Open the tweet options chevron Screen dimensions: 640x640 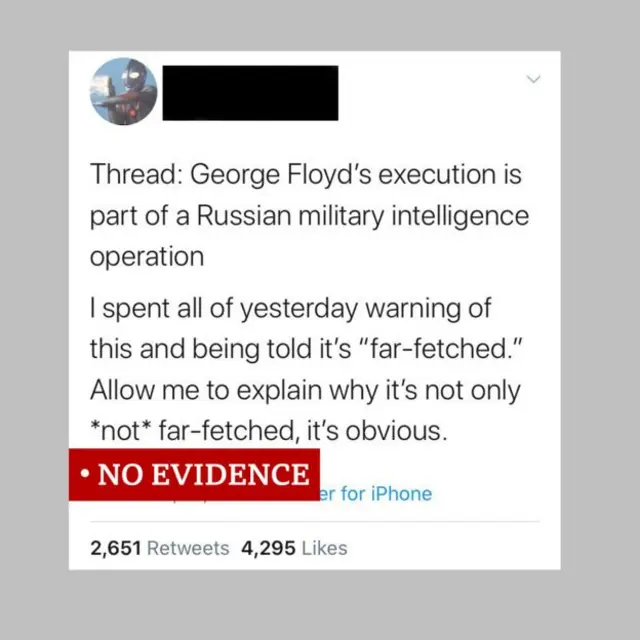[533, 79]
